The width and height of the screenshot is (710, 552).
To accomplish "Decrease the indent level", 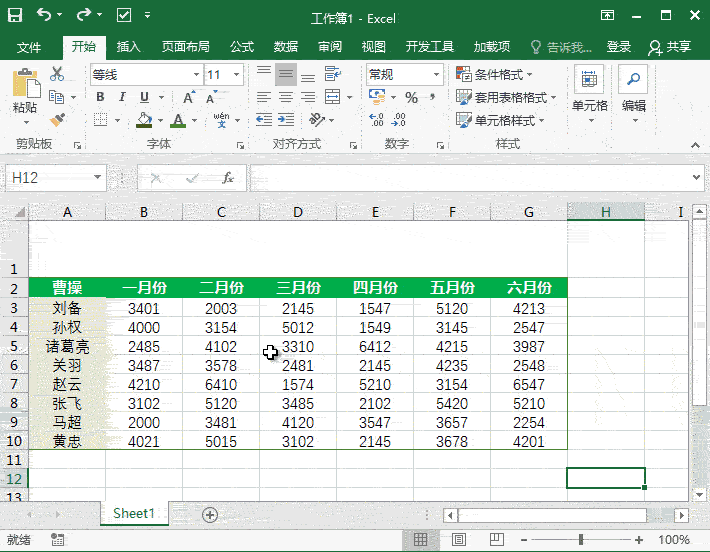I will [x=264, y=120].
